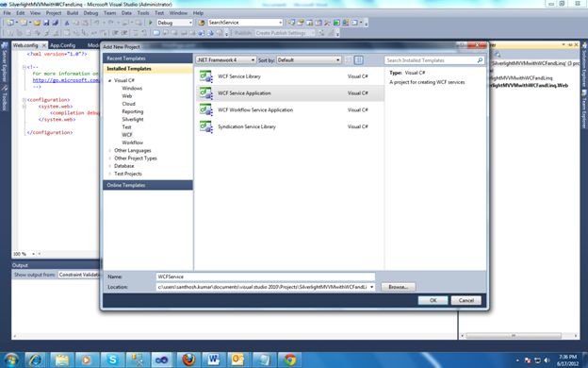Click the Browse... button
Image resolution: width=588 pixels, height=368 pixels.
(x=398, y=287)
